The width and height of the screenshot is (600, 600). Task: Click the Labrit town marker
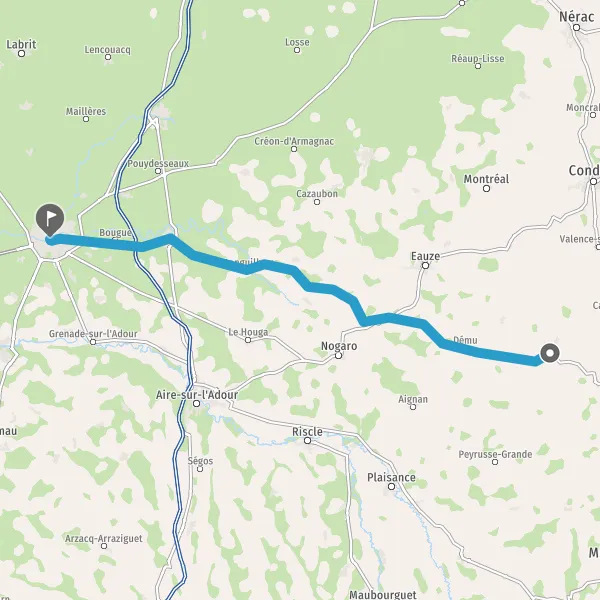pos(21,54)
